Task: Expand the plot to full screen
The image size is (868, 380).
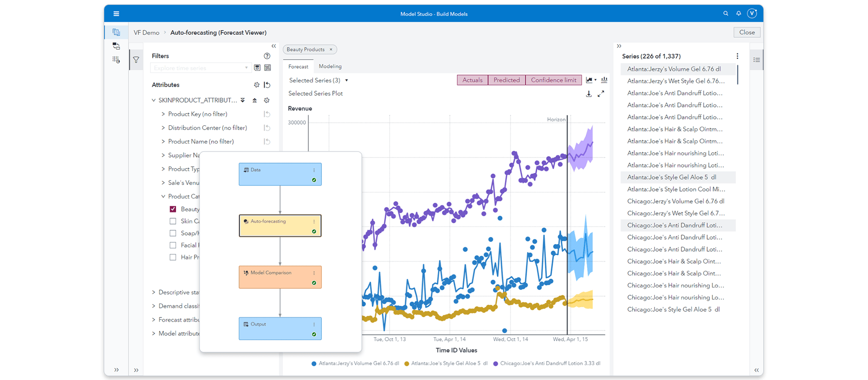Action: (x=601, y=94)
